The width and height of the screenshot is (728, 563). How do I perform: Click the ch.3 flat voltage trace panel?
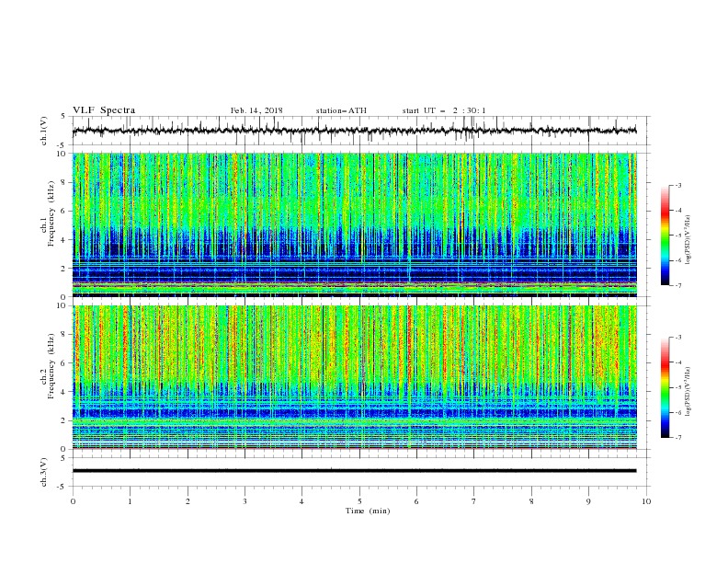coord(360,472)
